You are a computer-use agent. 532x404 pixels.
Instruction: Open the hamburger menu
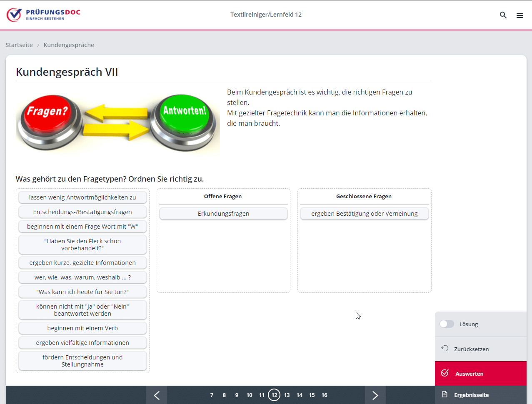[x=520, y=15]
